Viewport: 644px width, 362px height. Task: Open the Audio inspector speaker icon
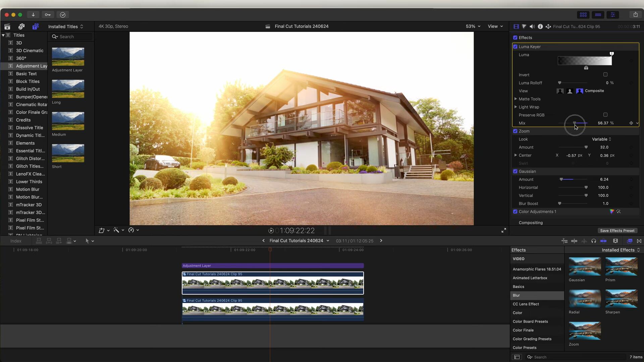tap(532, 26)
